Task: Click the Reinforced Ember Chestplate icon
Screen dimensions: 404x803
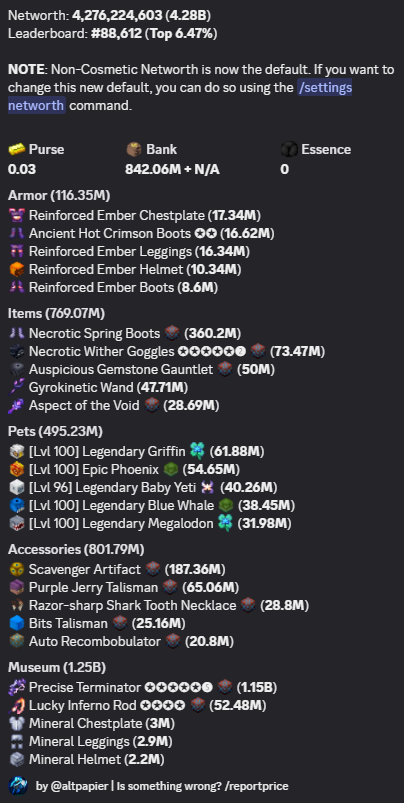Action: pyautogui.click(x=16, y=216)
